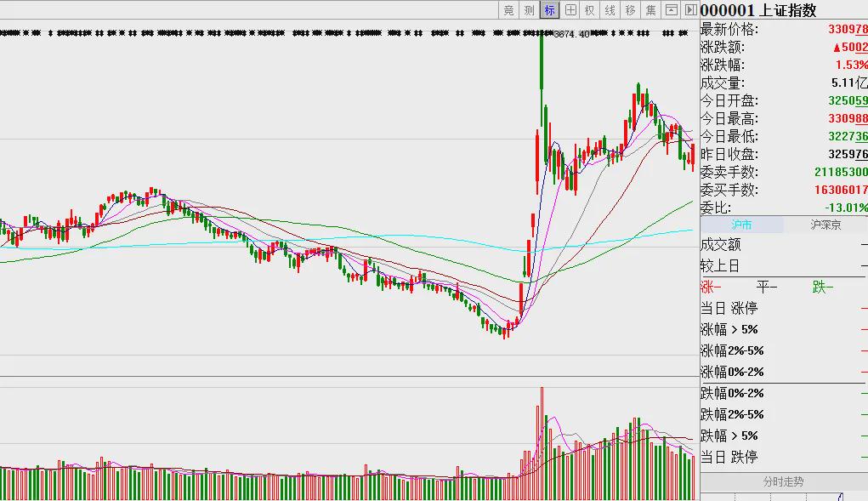The image size is (868, 501).
Task: Click the 权 adjustment toolbar button
Action: coord(589,10)
